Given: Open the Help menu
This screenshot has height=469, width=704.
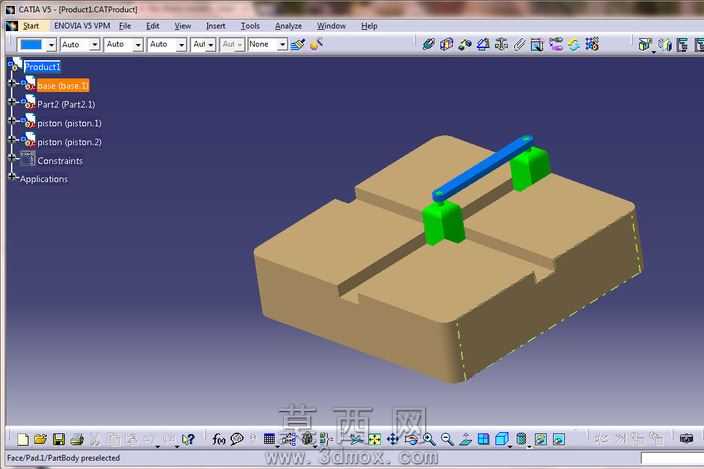Looking at the screenshot, I should [369, 26].
